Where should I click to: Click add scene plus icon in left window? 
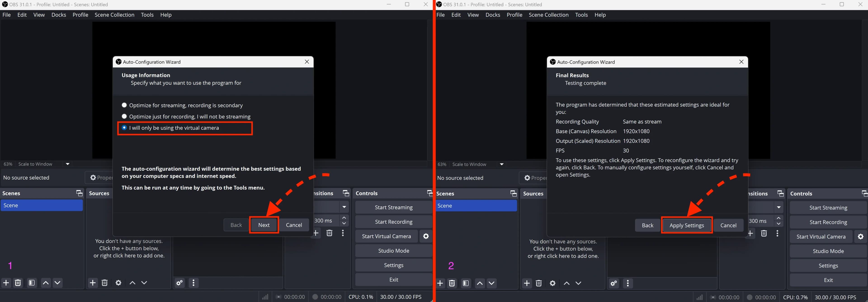click(x=6, y=283)
